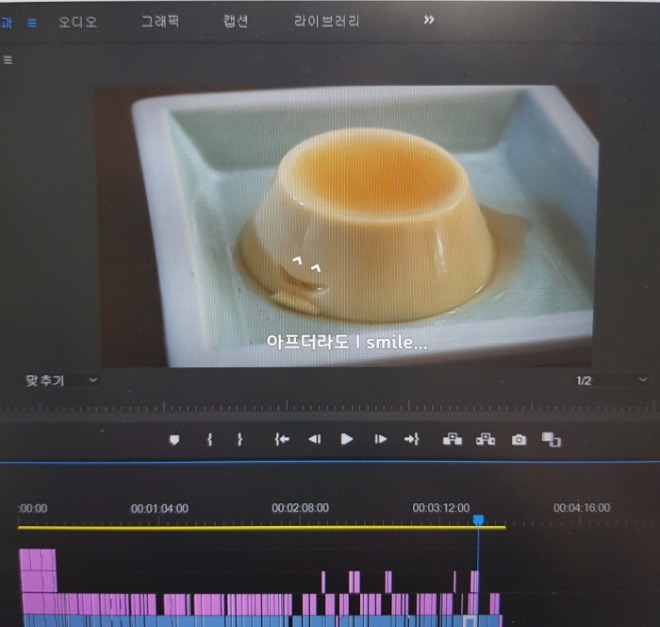Click the Extract button
Viewport: 660px width, 627px height.
pos(485,439)
